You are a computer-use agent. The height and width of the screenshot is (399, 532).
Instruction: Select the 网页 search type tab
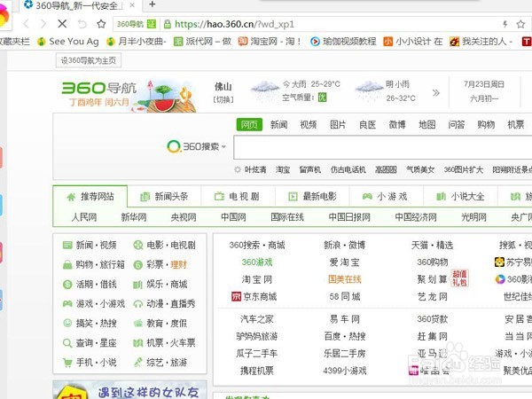249,124
